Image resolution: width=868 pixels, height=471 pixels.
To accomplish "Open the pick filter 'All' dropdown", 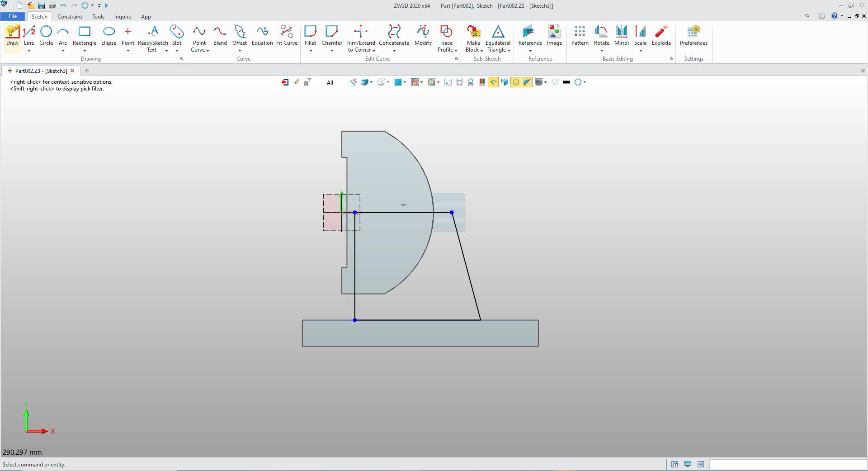I will click(x=330, y=83).
